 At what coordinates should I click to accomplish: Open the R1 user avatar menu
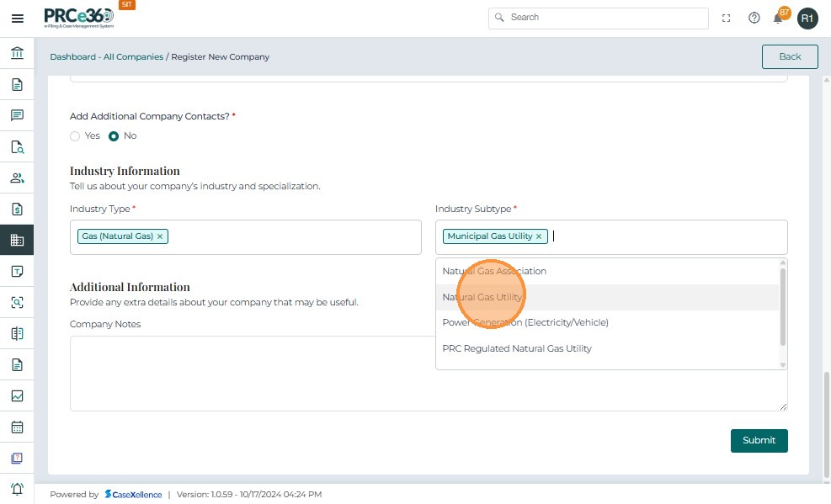pos(807,19)
